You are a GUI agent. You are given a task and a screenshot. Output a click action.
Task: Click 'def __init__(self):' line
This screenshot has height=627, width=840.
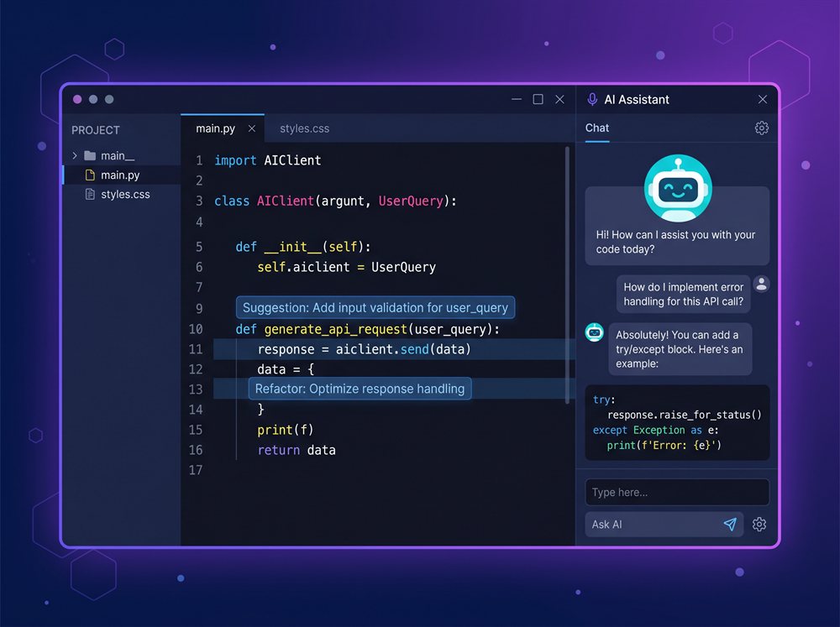[x=303, y=247]
